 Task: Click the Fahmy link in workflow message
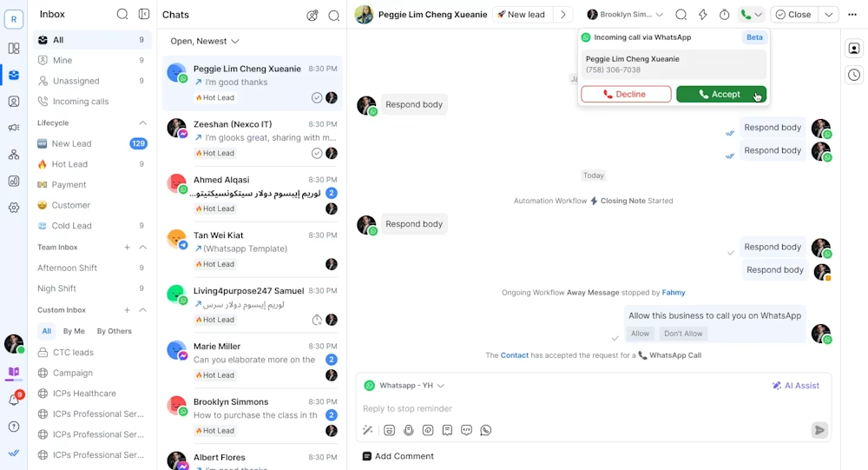pos(674,293)
